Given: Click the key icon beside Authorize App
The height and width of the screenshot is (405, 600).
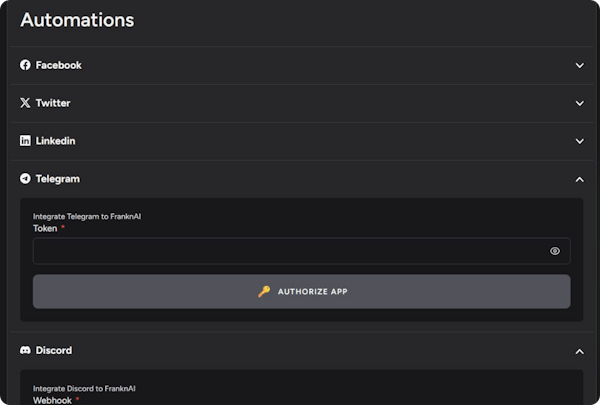Looking at the screenshot, I should point(264,292).
